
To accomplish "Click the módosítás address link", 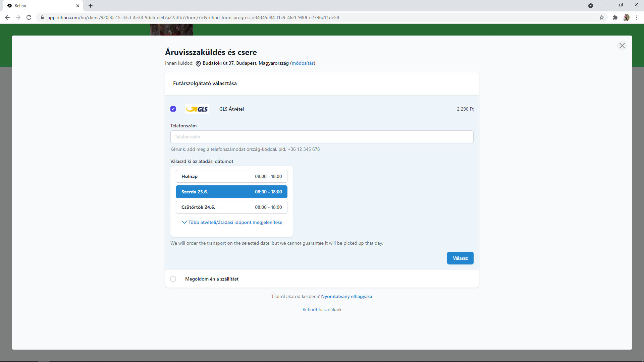I will tap(303, 63).
